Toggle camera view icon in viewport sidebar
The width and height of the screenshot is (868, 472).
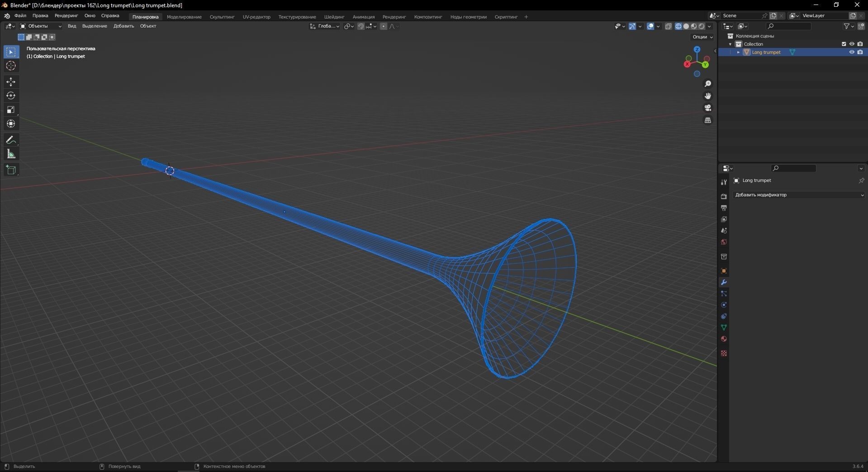[x=708, y=108]
